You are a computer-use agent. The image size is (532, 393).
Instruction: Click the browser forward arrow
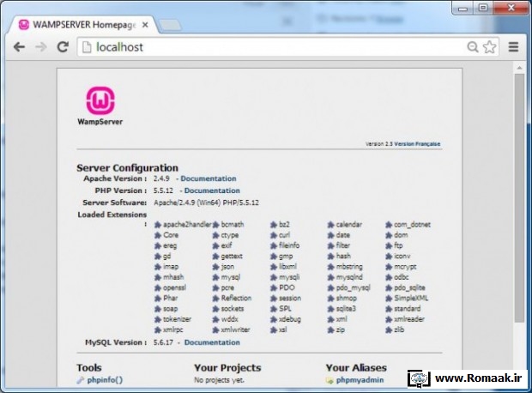(41, 47)
